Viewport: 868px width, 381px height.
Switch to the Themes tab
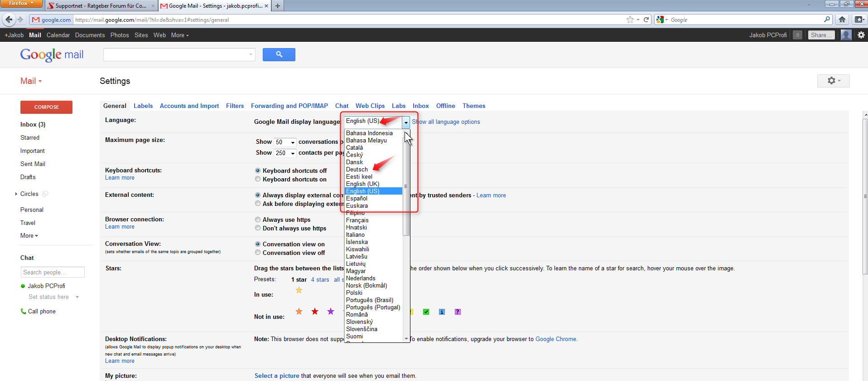(474, 106)
